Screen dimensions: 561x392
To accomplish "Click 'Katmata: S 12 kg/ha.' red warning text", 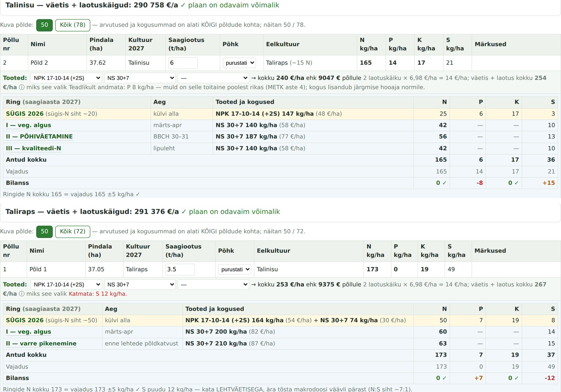I will [98, 294].
